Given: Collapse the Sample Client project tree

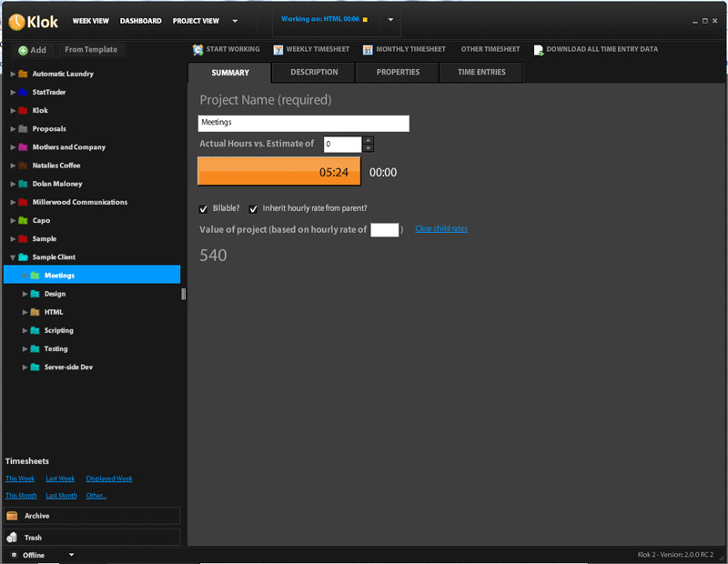Looking at the screenshot, I should point(13,257).
